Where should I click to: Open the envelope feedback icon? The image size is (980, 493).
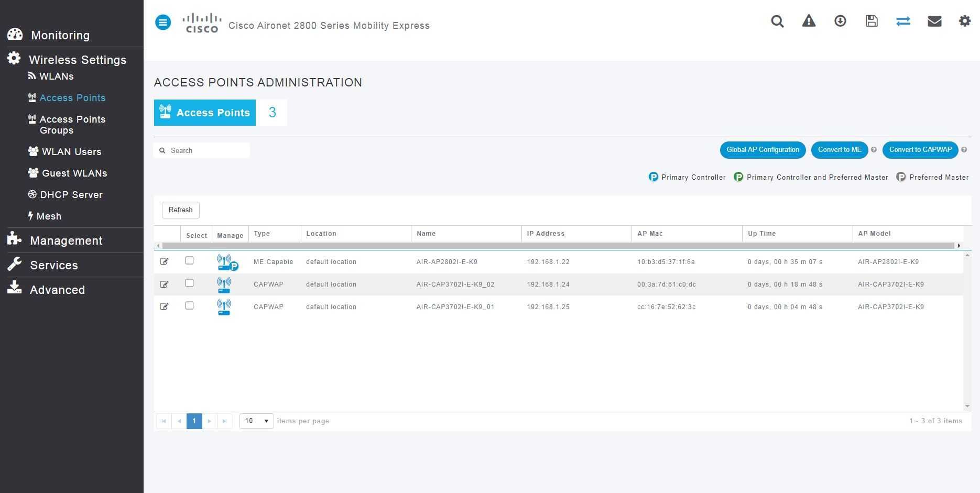934,21
